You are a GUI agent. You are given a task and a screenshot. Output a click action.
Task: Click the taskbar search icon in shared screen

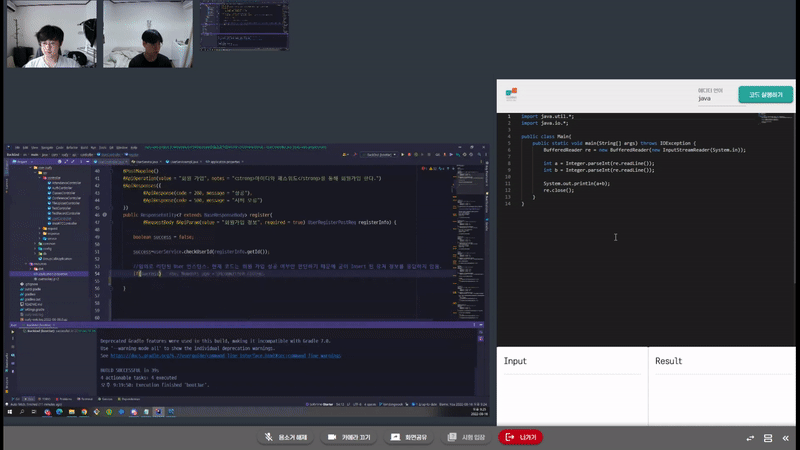(x=22, y=412)
